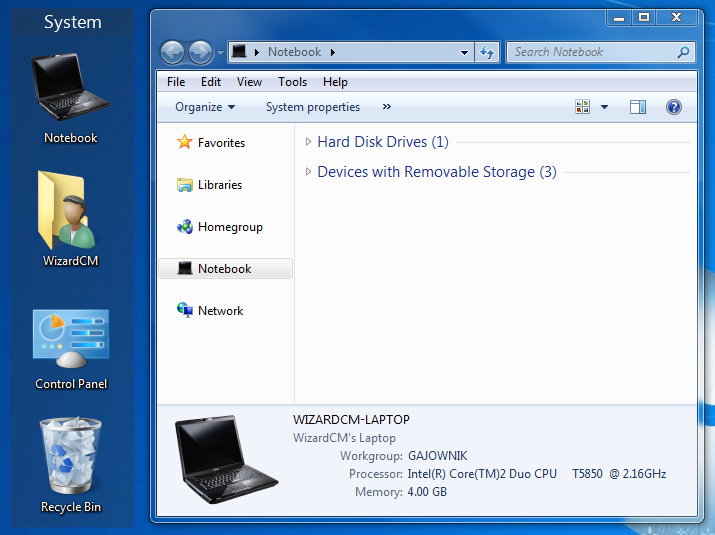This screenshot has height=535, width=715.
Task: Click the blue Help question mark icon
Action: [x=674, y=107]
